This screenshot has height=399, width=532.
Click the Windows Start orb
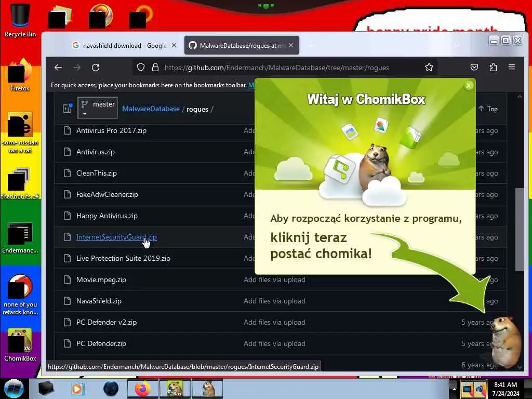point(14,389)
